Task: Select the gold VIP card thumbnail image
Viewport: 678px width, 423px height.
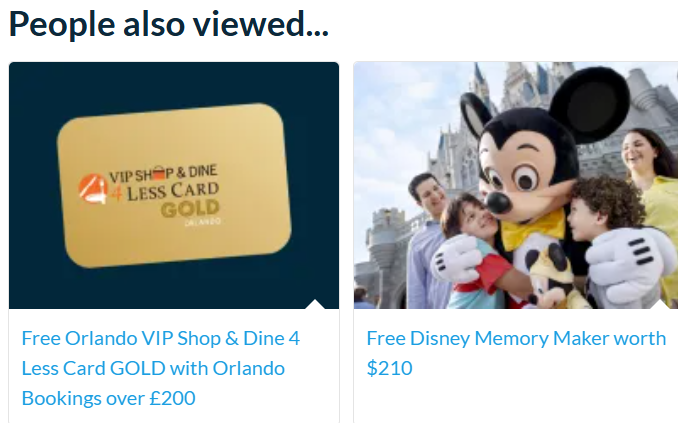Action: pos(174,185)
